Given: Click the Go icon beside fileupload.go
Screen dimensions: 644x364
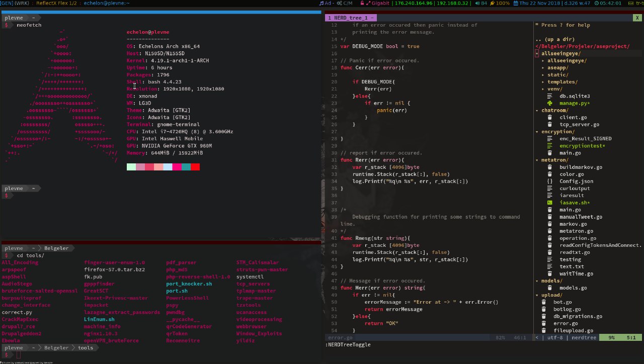Looking at the screenshot, I should point(544,330).
